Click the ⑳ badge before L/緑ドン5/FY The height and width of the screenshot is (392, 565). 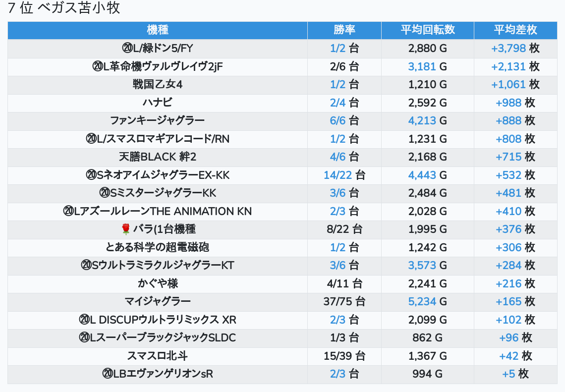(x=127, y=49)
